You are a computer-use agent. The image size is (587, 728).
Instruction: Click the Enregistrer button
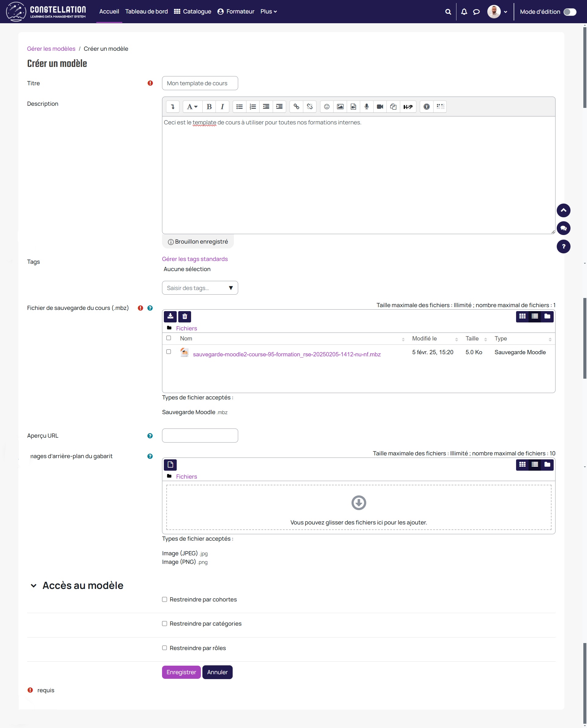click(181, 672)
